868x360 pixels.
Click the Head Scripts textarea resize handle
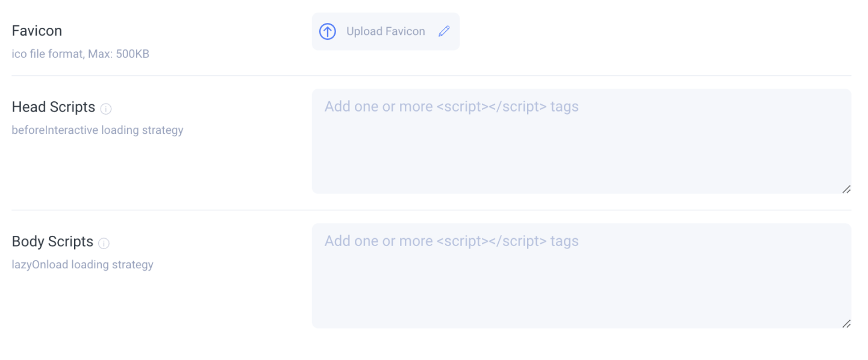(846, 189)
